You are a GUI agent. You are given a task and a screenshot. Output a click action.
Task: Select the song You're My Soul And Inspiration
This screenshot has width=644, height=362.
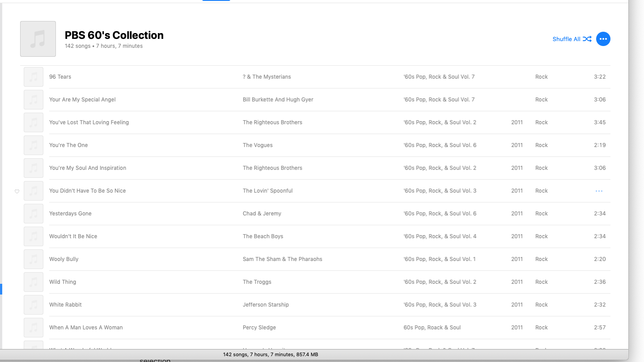click(88, 168)
